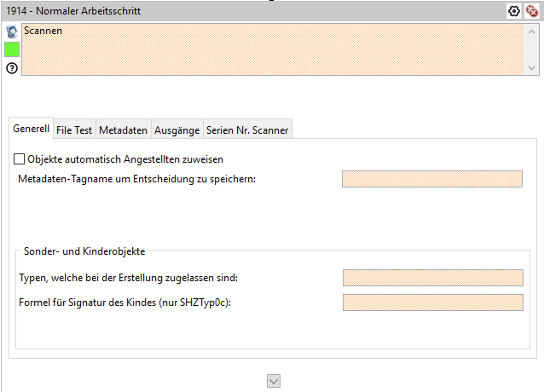
Task: Expand the panel with bottom chevron
Action: [273, 381]
